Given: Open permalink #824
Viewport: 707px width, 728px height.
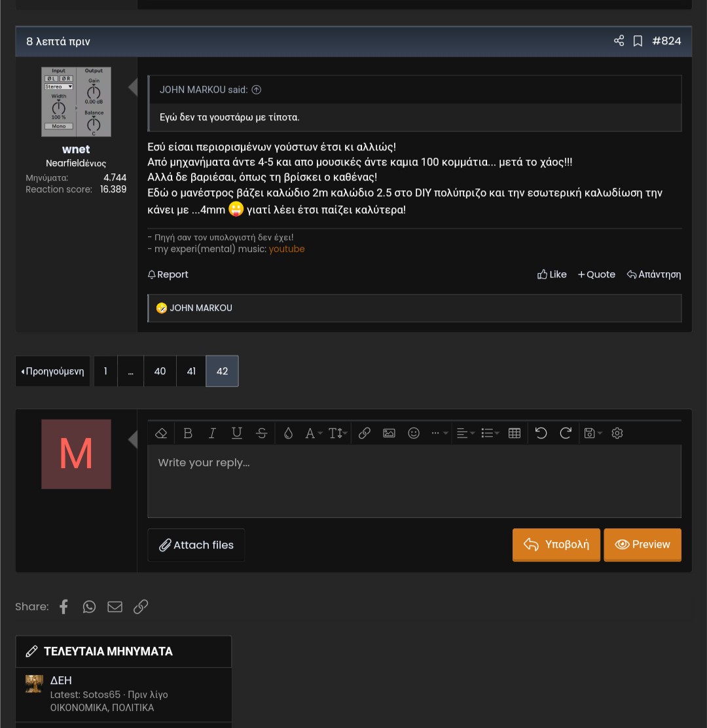Looking at the screenshot, I should (666, 41).
